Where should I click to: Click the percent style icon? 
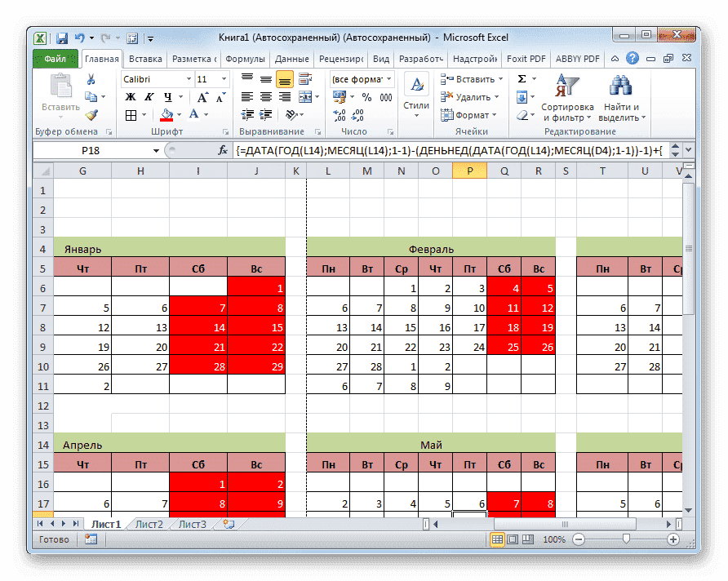[x=366, y=97]
